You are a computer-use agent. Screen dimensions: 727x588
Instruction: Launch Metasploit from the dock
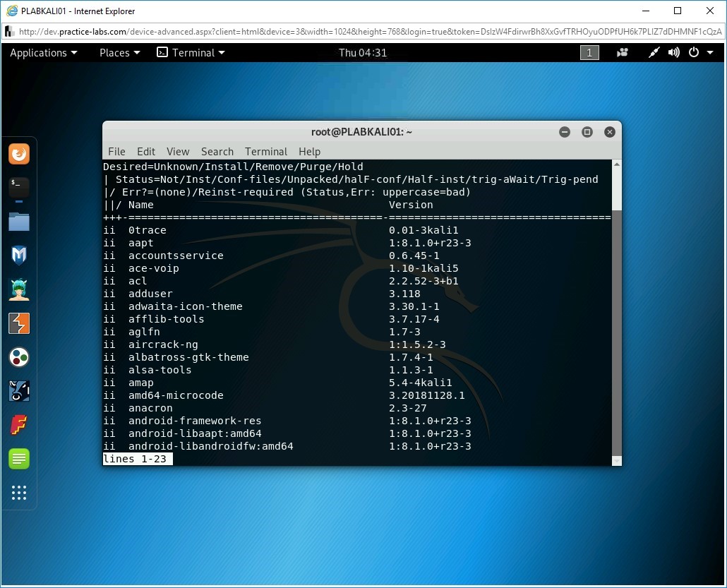point(19,255)
